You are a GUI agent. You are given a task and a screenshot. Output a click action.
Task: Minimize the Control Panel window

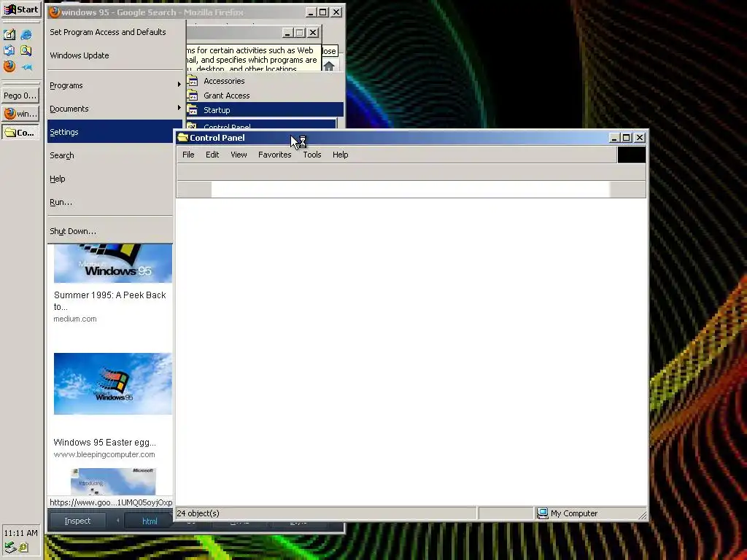[614, 138]
